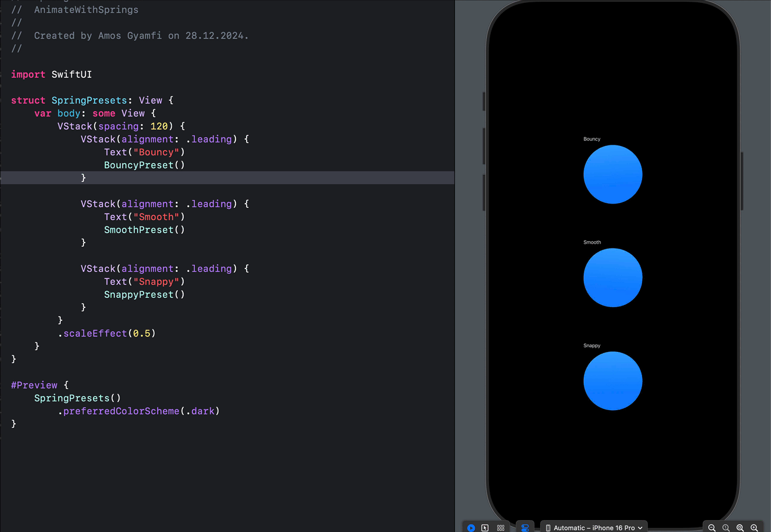Click the .scaleEffect(0.5) modifier line
Screen dimensions: 771x532
(x=107, y=334)
